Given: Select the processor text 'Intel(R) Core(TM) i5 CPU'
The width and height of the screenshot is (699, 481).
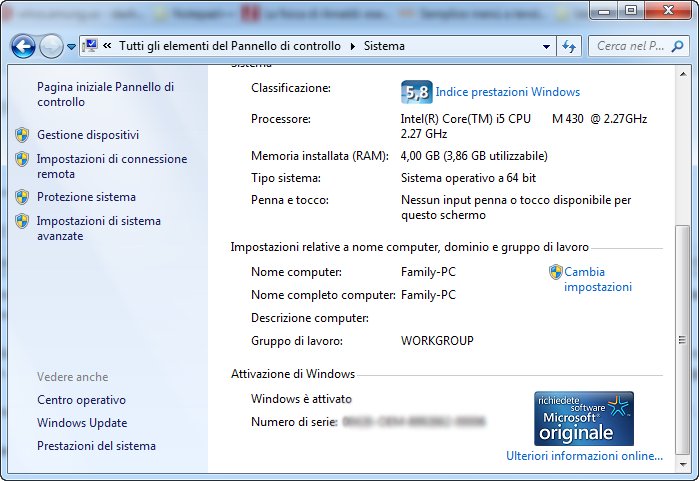Looking at the screenshot, I should tap(465, 119).
